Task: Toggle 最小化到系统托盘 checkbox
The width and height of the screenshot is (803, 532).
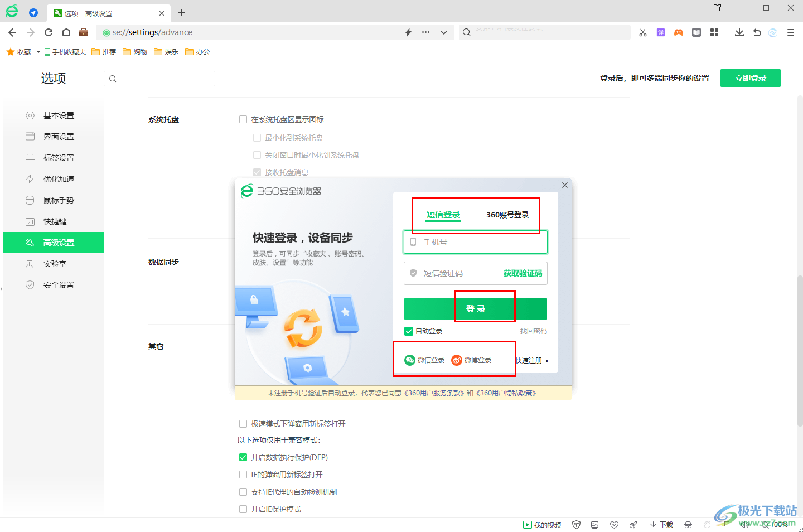Action: (257, 138)
